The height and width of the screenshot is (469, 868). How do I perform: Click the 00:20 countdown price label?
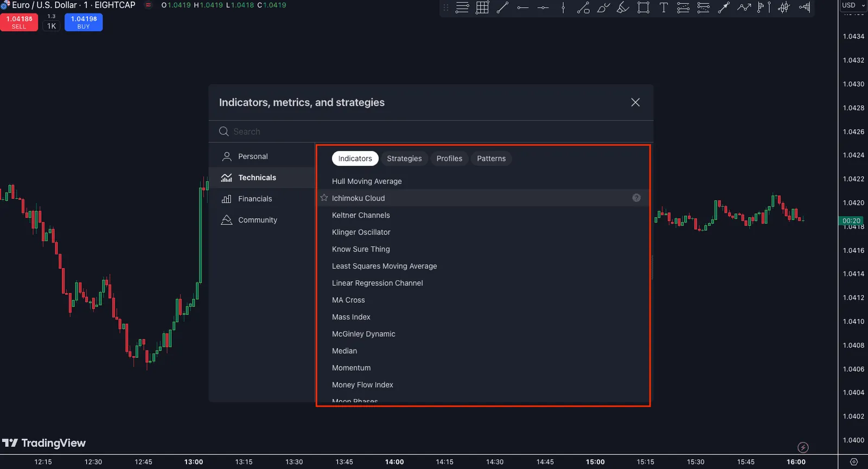click(851, 220)
